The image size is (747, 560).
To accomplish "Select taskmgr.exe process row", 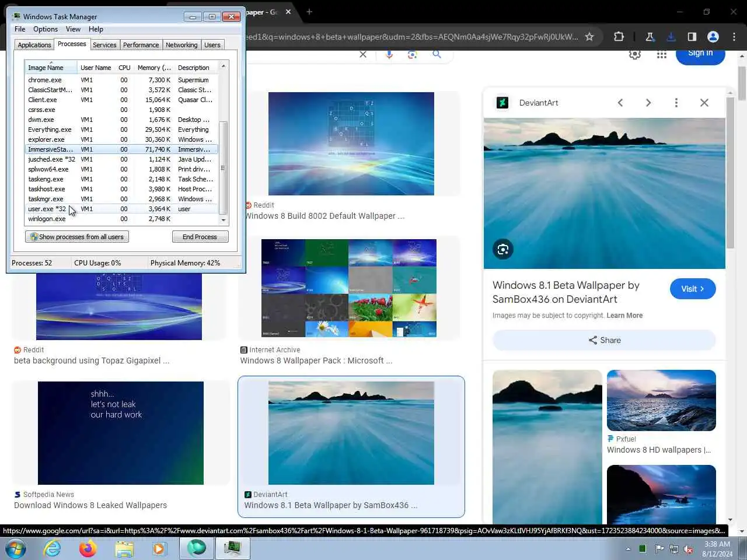I will pos(121,199).
